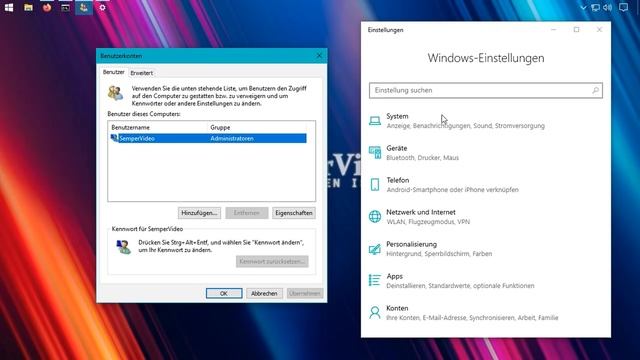Click the SemperVideo row user icon

click(114, 138)
